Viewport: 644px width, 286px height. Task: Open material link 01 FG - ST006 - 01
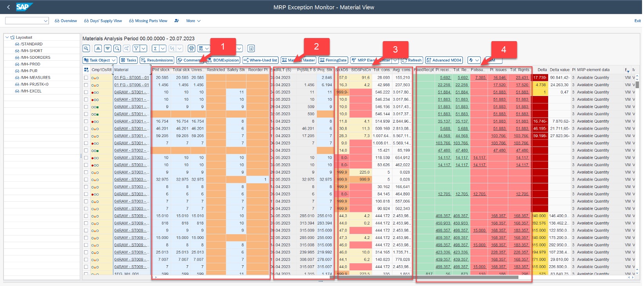[x=131, y=85]
